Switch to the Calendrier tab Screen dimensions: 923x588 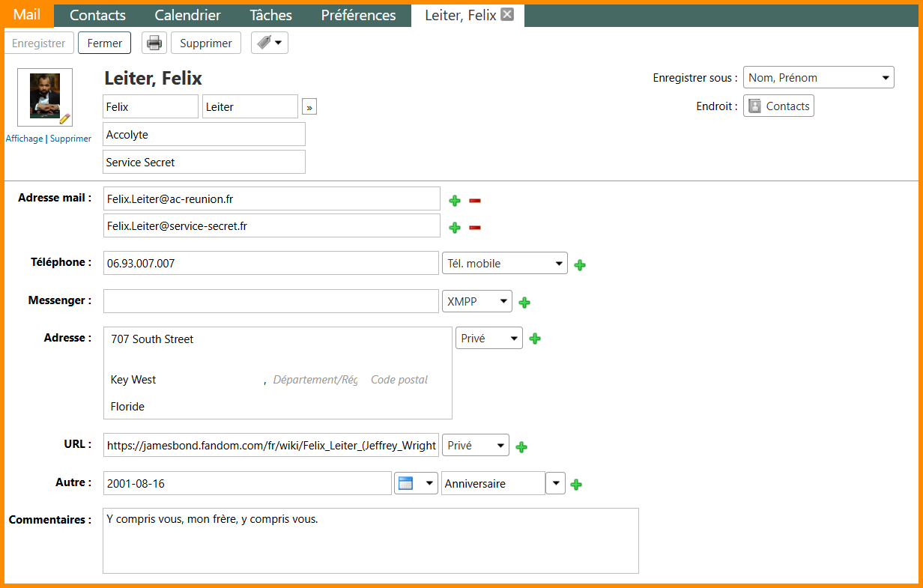[x=187, y=15]
